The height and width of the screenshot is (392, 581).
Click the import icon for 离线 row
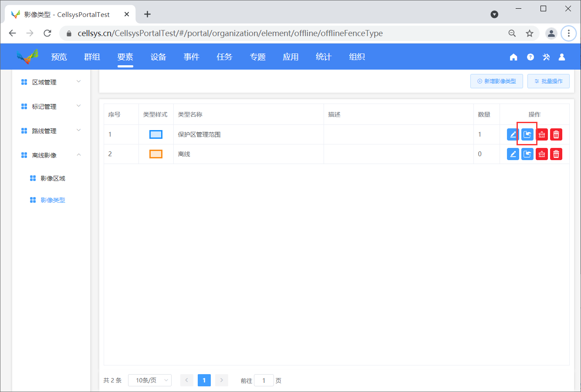tap(527, 154)
